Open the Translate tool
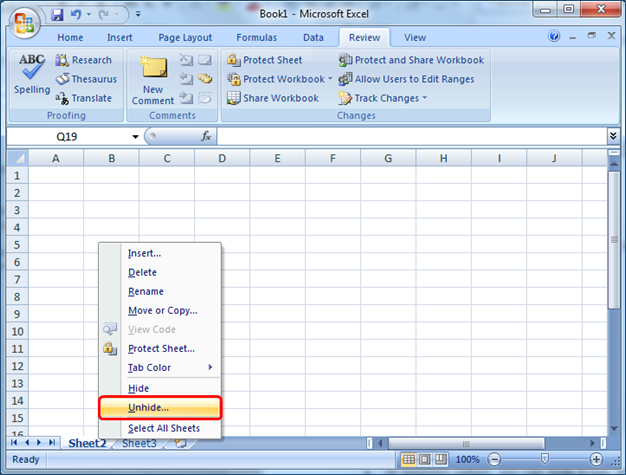This screenshot has width=626, height=475. [x=84, y=98]
